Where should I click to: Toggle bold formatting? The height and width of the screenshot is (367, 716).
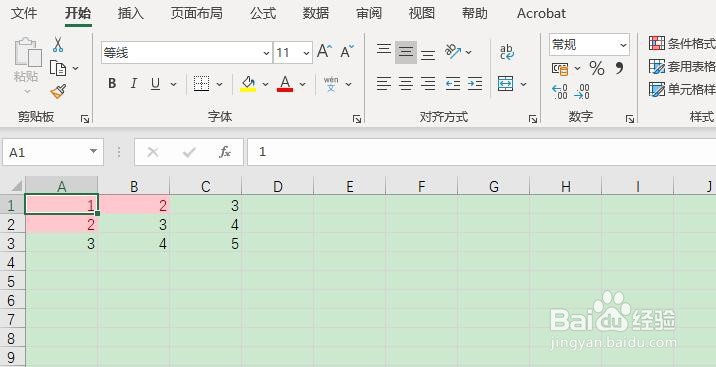point(112,84)
